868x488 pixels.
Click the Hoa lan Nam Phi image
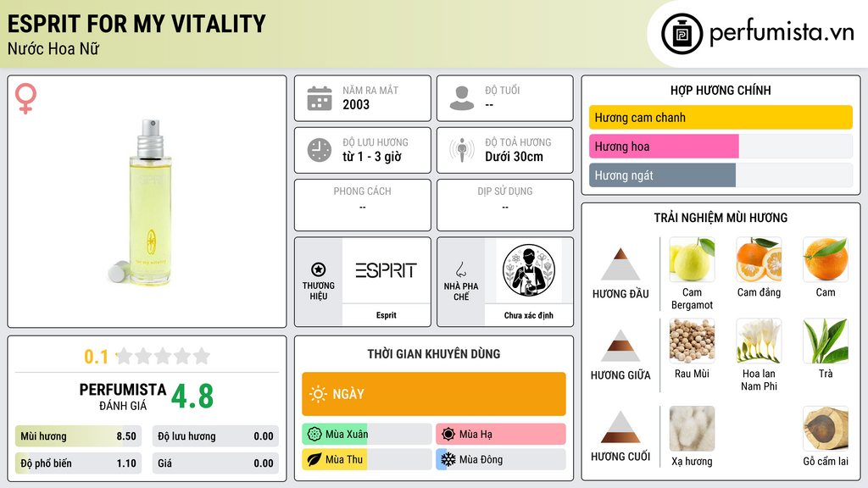(x=759, y=341)
